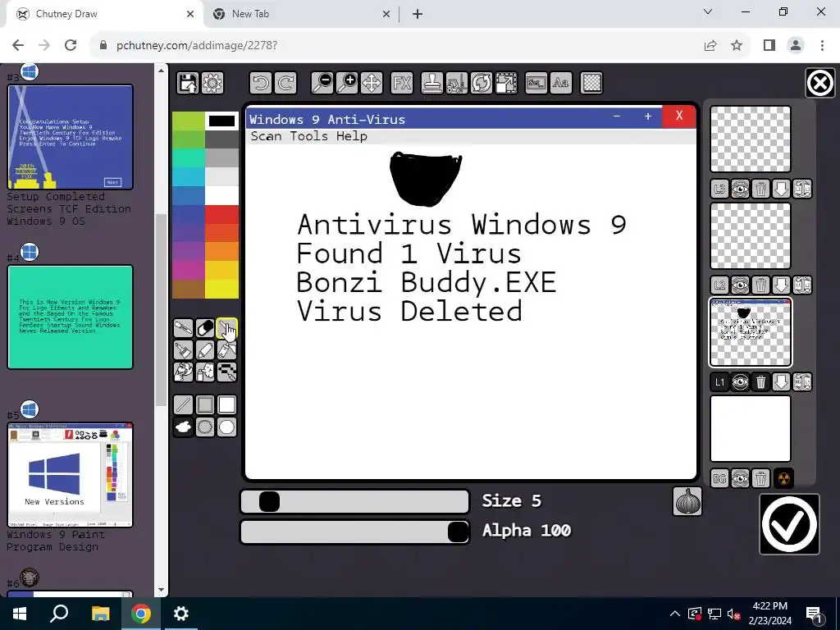The width and height of the screenshot is (840, 630).
Task: Open the Setup Completed Screens thumbnail
Action: 71,137
